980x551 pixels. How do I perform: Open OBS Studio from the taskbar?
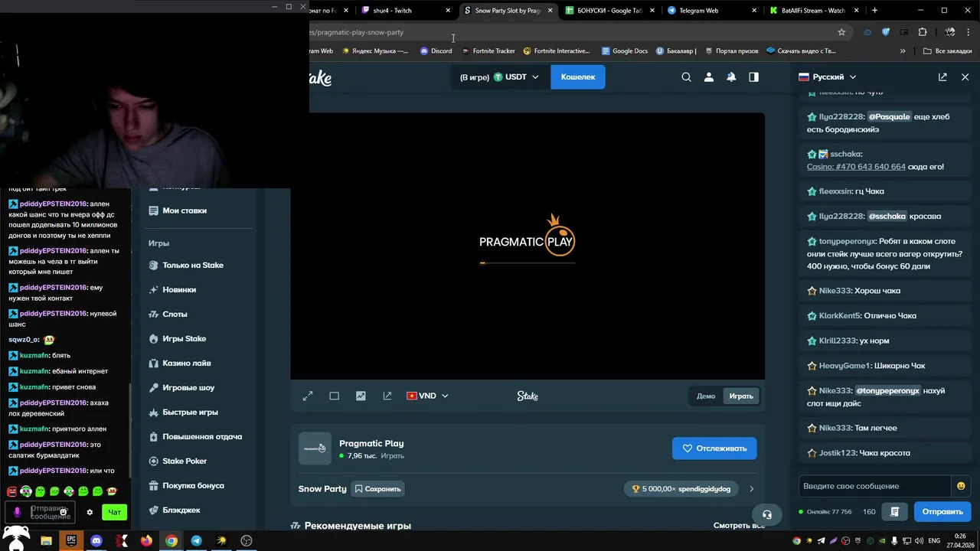pyautogui.click(x=247, y=540)
